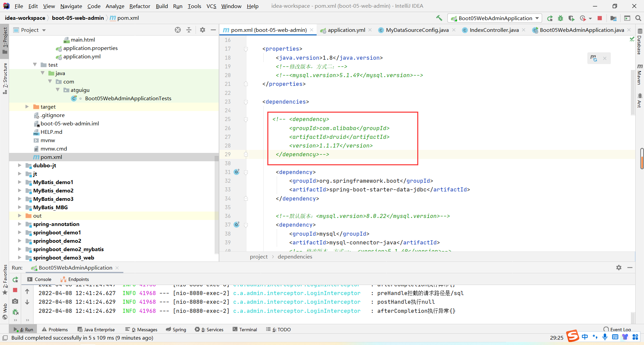The height and width of the screenshot is (345, 644).
Task: Expand the target folder in project tree
Action: pos(27,107)
